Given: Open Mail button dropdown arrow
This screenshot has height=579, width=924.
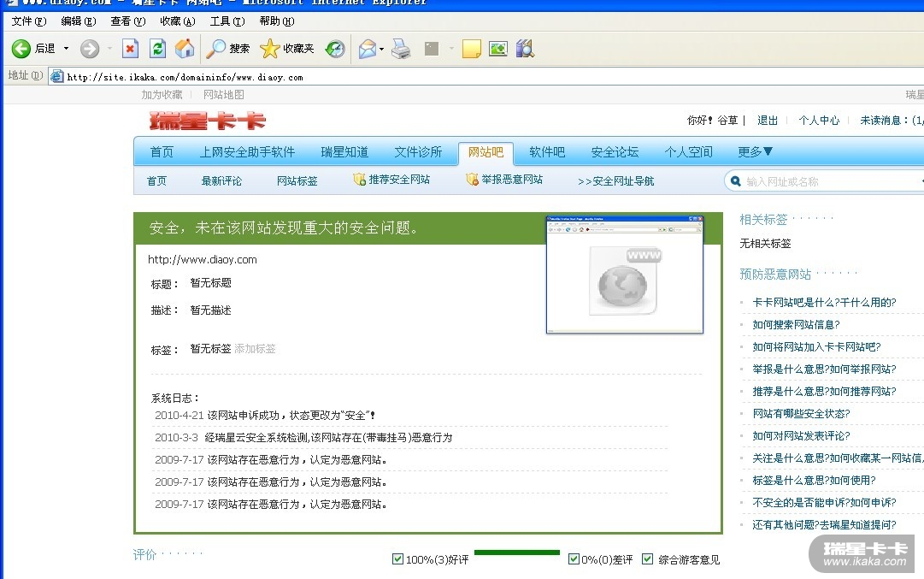Looking at the screenshot, I should [x=381, y=49].
